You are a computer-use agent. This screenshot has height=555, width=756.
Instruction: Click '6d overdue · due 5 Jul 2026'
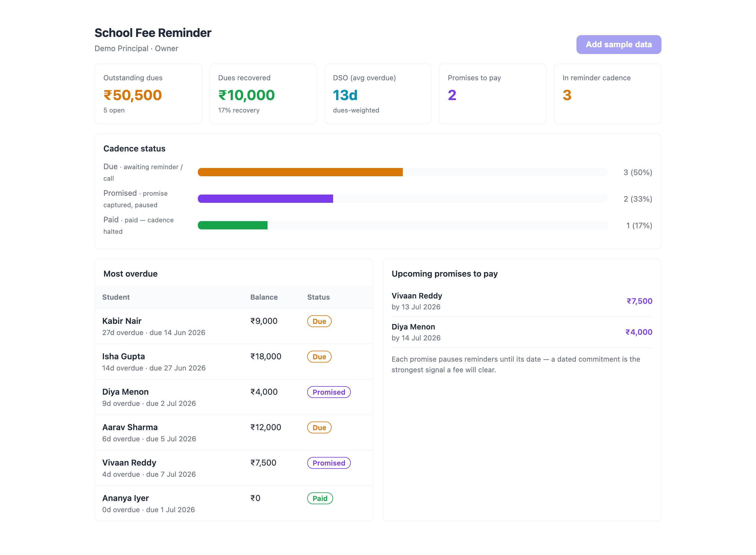[x=149, y=439]
